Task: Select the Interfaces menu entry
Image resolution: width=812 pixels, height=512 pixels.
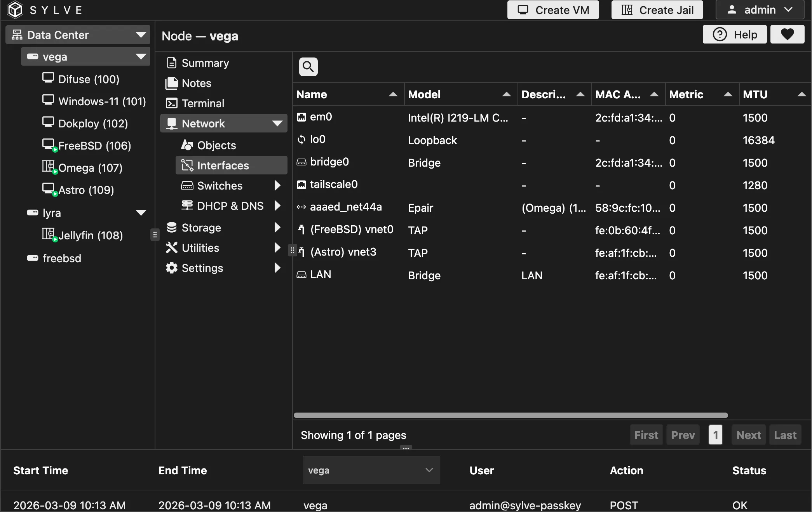Action: point(223,165)
